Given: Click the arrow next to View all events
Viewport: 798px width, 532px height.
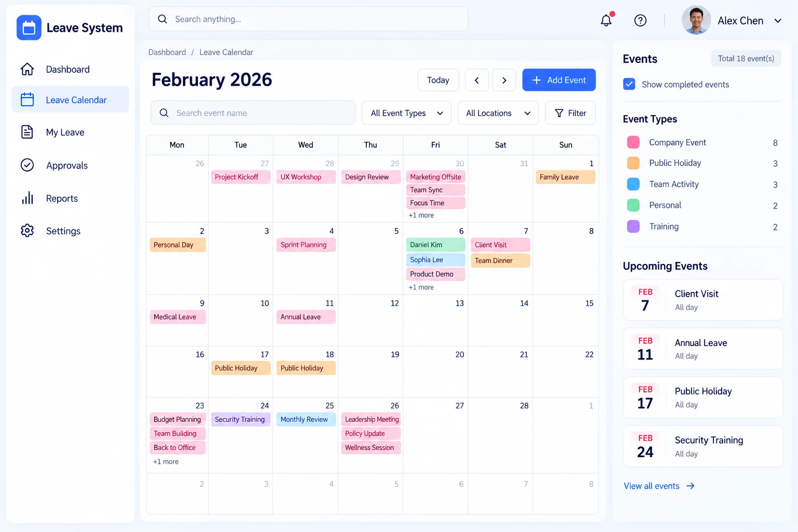Looking at the screenshot, I should 690,486.
